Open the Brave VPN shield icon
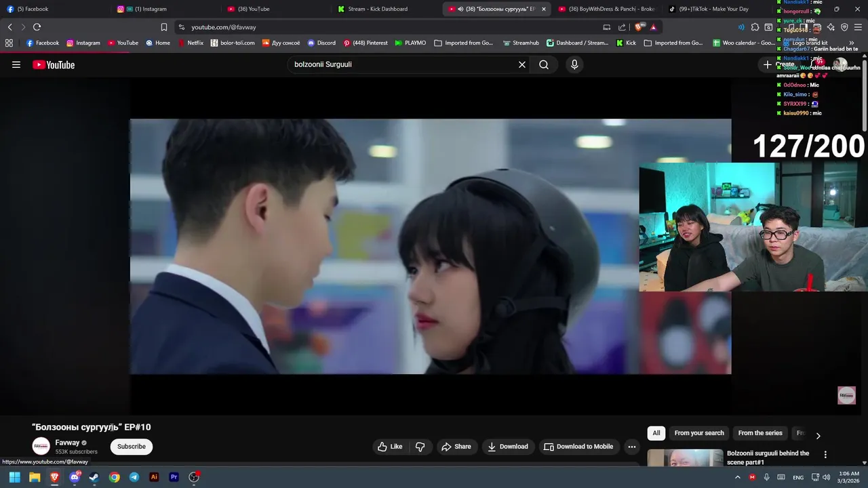 844,27
